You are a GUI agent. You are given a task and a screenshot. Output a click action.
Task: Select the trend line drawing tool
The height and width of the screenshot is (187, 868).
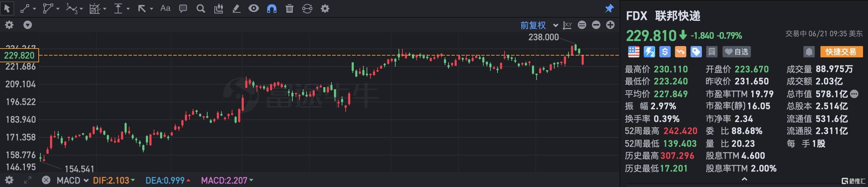(25, 8)
